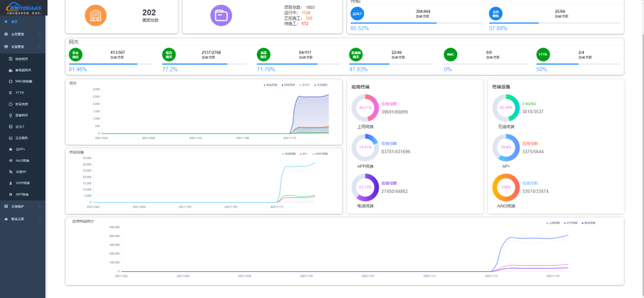This screenshot has width=644, height=298.
Task: Toggle 无线终端 series in 终端设备 chart legend
Action: [x=289, y=154]
